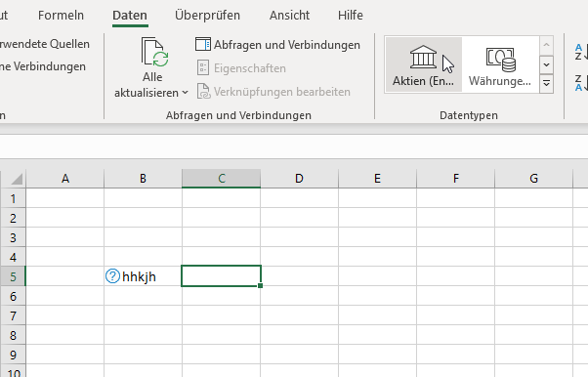
Task: Click Zuletzt verwendete Quellen button
Action: 45,44
